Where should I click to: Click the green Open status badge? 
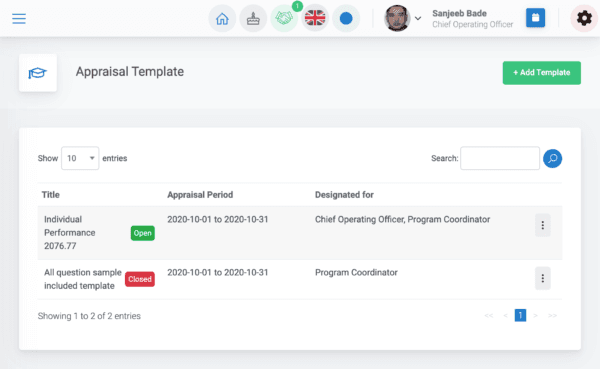[143, 233]
